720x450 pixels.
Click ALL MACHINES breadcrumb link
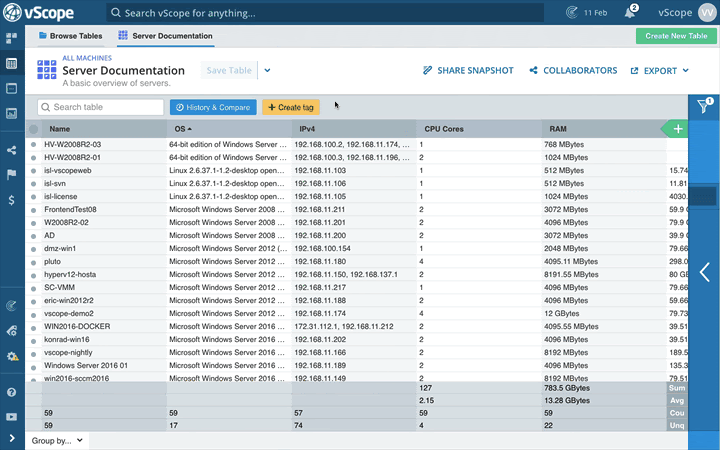coord(87,58)
